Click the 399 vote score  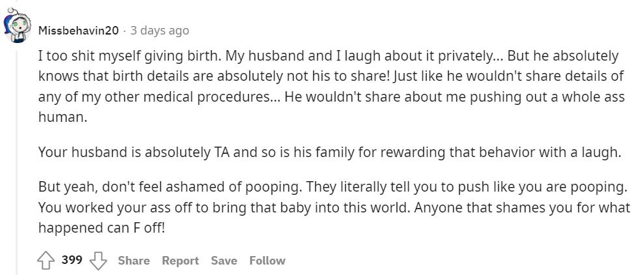click(72, 260)
